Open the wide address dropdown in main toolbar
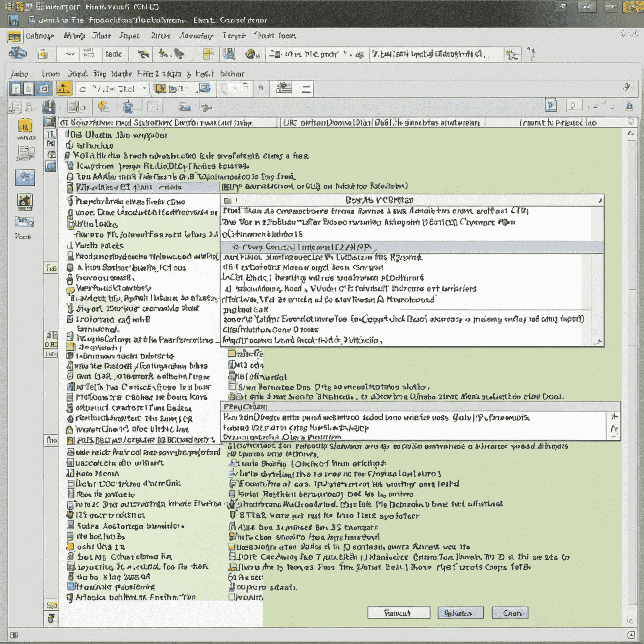Screen dimensions: 644x644 [x=436, y=54]
